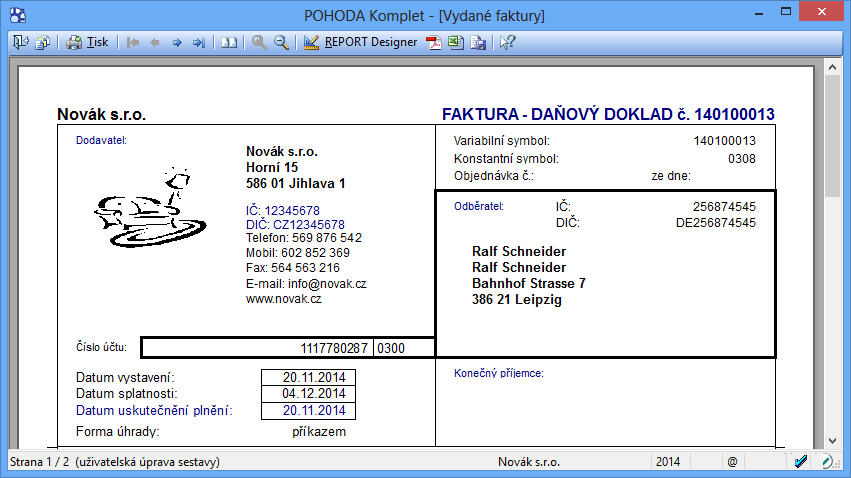Click the Objednávka č.: label
Screen dimensions: 851x478
494,176
